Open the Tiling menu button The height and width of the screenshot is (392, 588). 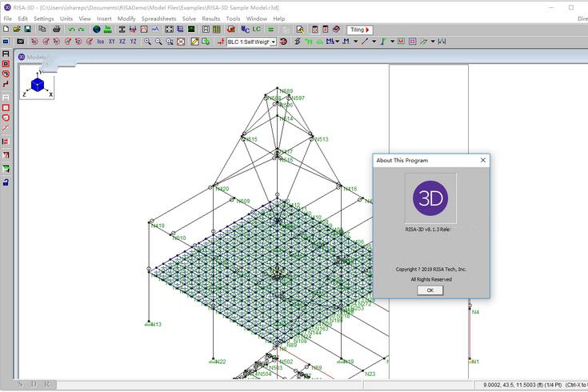360,30
